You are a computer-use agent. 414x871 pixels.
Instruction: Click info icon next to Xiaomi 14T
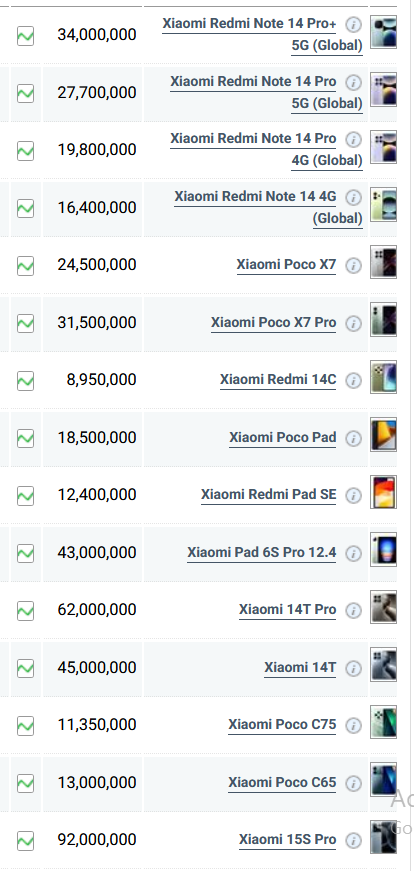click(x=353, y=668)
